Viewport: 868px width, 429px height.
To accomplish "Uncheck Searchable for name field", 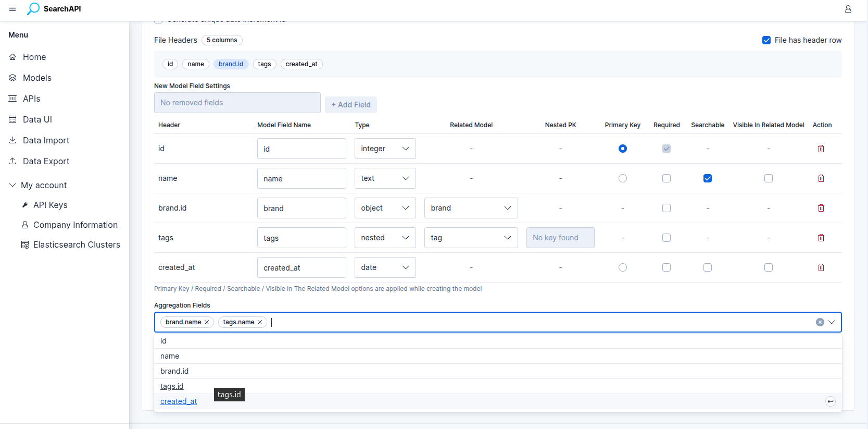I will 708,178.
